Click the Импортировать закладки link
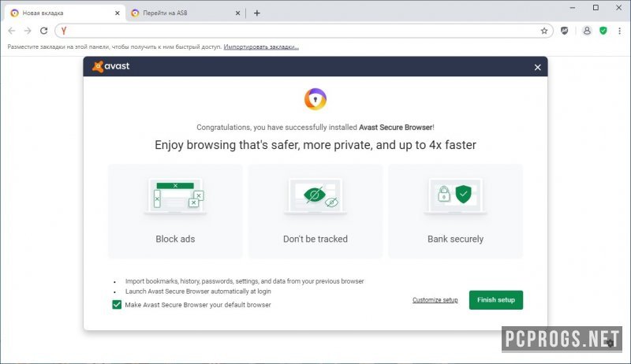 [261, 46]
